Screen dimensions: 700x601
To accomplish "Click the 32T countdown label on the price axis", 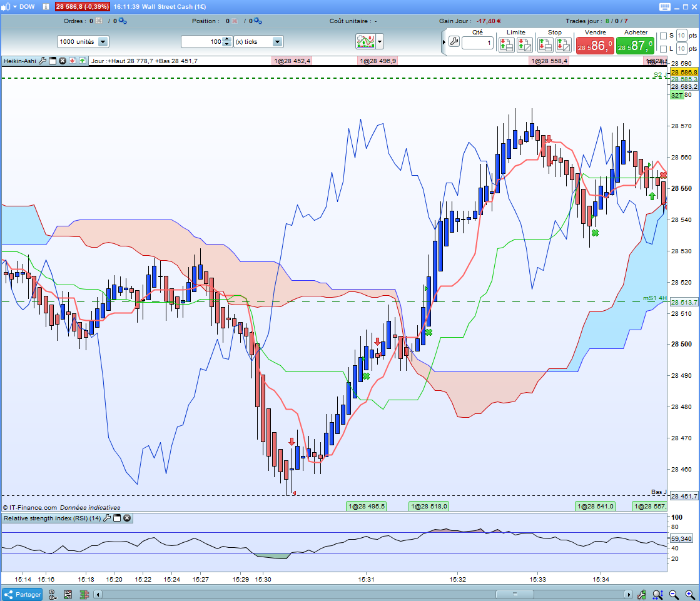I will [x=677, y=95].
